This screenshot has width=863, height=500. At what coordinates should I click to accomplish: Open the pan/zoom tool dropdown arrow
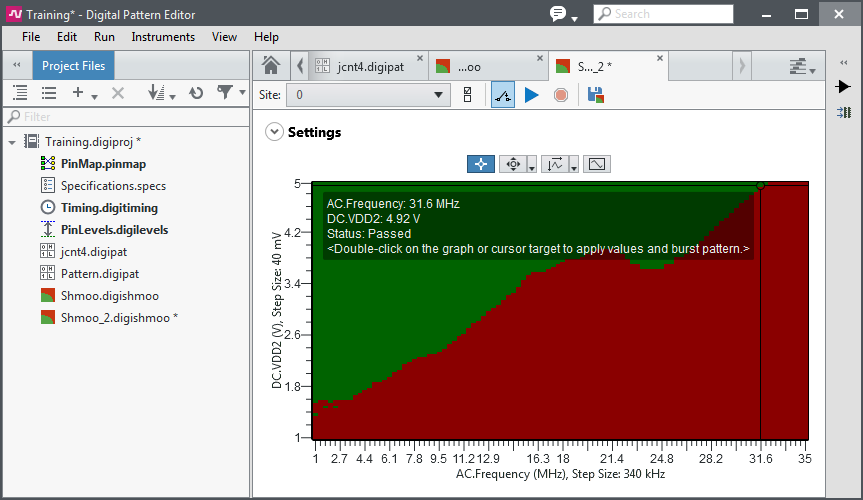pyautogui.click(x=532, y=165)
